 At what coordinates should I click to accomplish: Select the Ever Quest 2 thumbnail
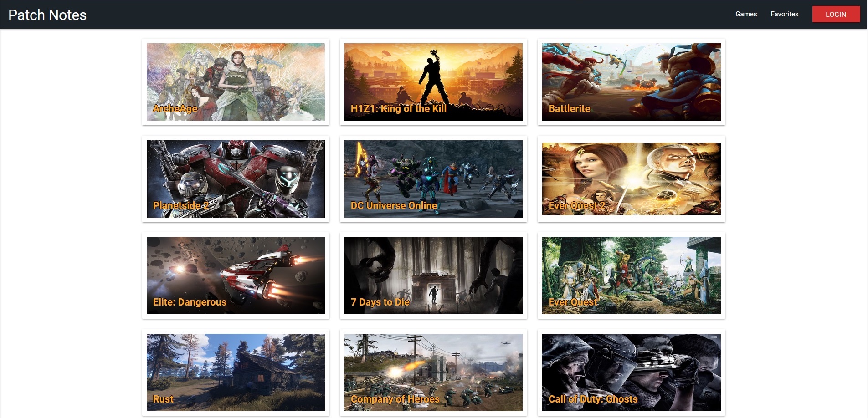click(631, 179)
